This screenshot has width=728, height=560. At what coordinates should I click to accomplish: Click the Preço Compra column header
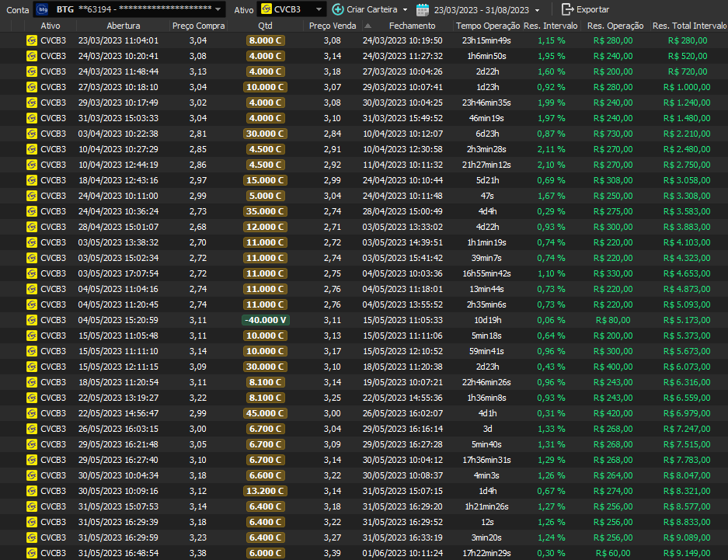[x=198, y=26]
